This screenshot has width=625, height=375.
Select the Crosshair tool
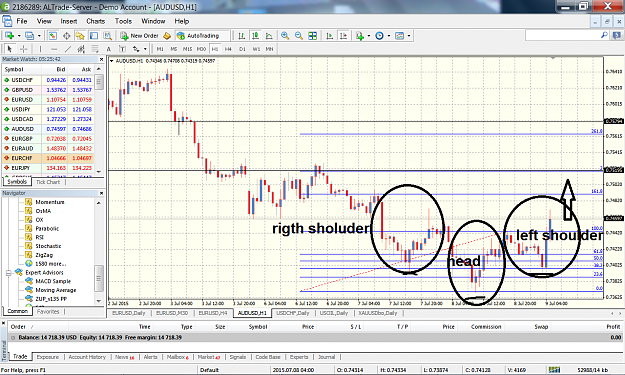pyautogui.click(x=24, y=49)
